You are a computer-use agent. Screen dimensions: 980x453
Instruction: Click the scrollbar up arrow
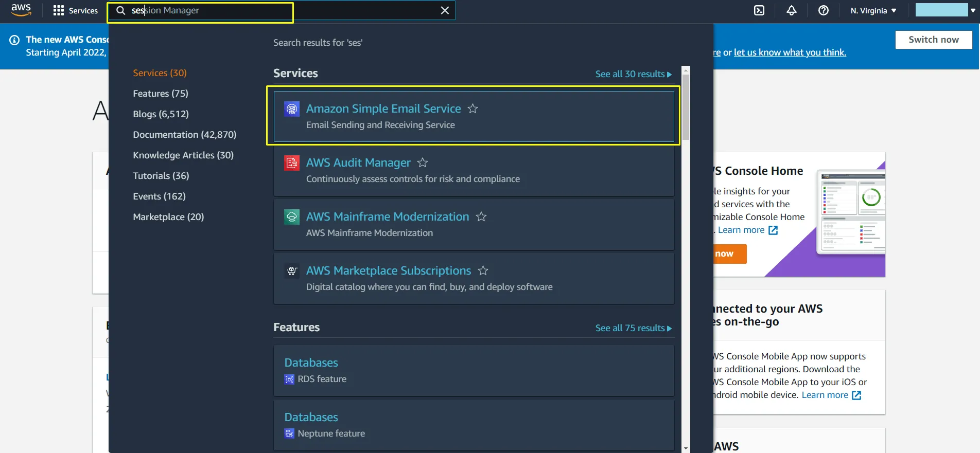pyautogui.click(x=686, y=70)
